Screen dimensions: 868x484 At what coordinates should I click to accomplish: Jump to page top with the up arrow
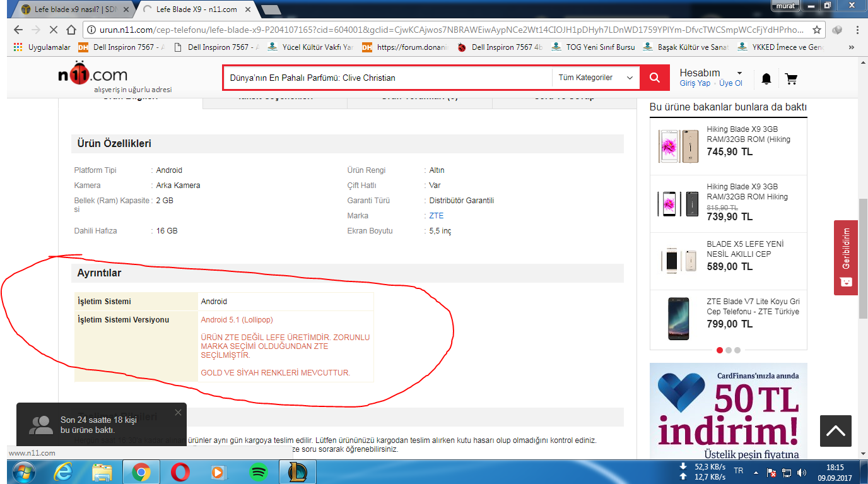coord(836,431)
